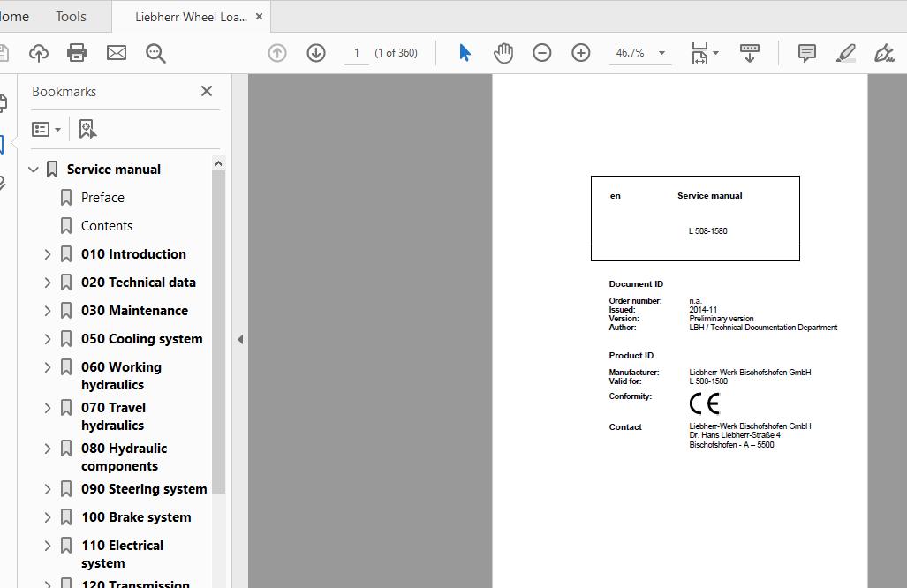Expand 050 Cooling system bookmark
The image size is (907, 588).
pyautogui.click(x=48, y=339)
